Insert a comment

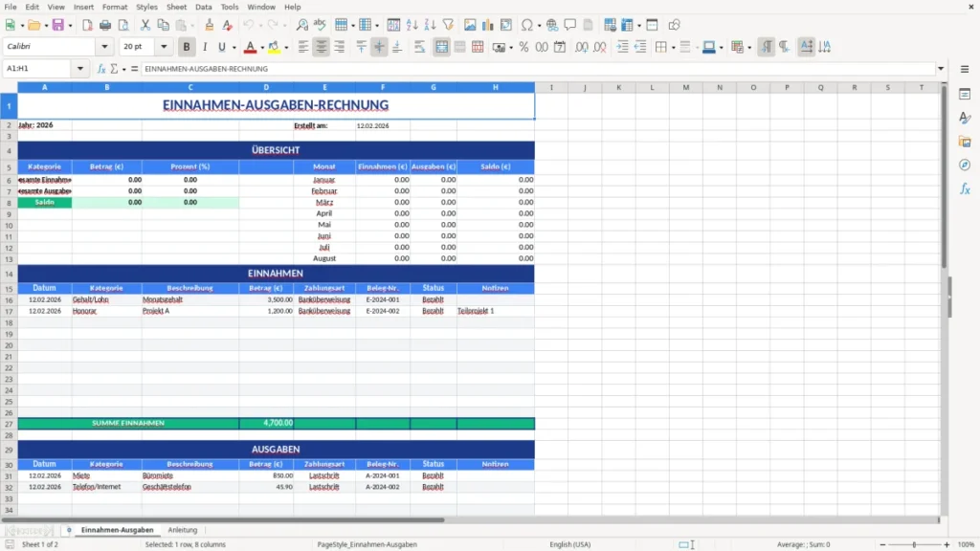pos(570,25)
